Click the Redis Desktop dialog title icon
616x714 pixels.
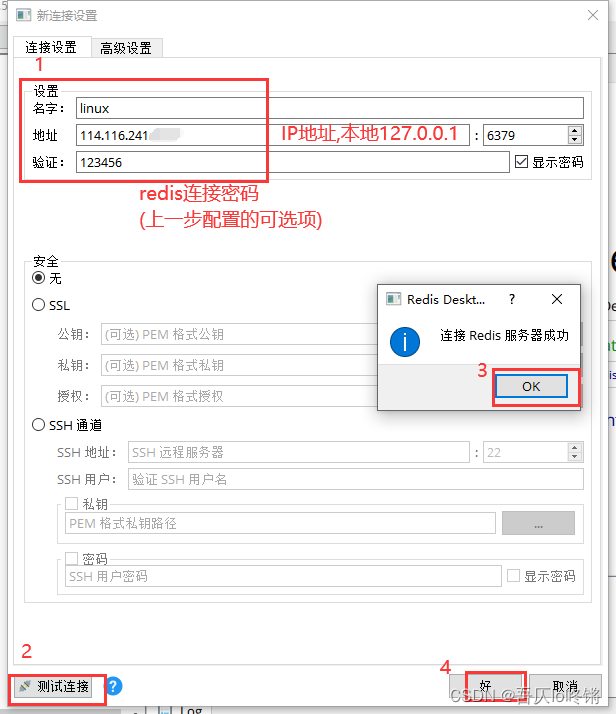(393, 299)
